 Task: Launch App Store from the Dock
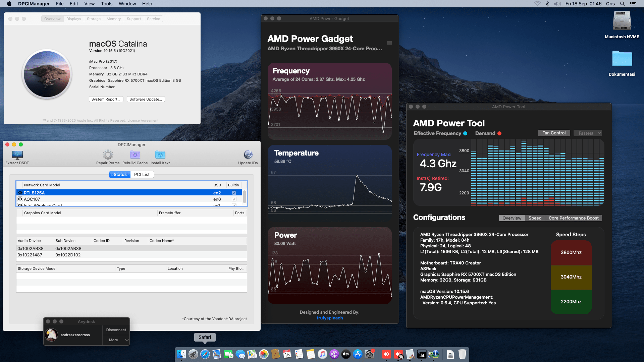point(358,354)
